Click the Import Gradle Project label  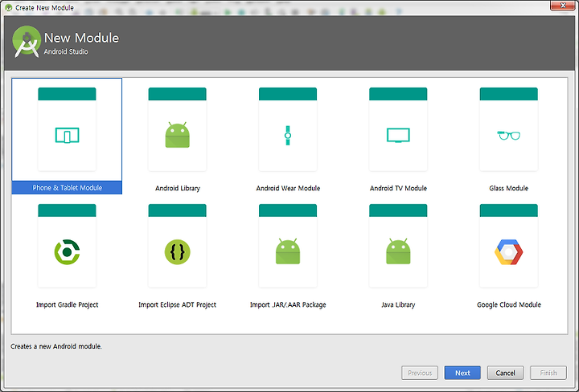click(67, 304)
